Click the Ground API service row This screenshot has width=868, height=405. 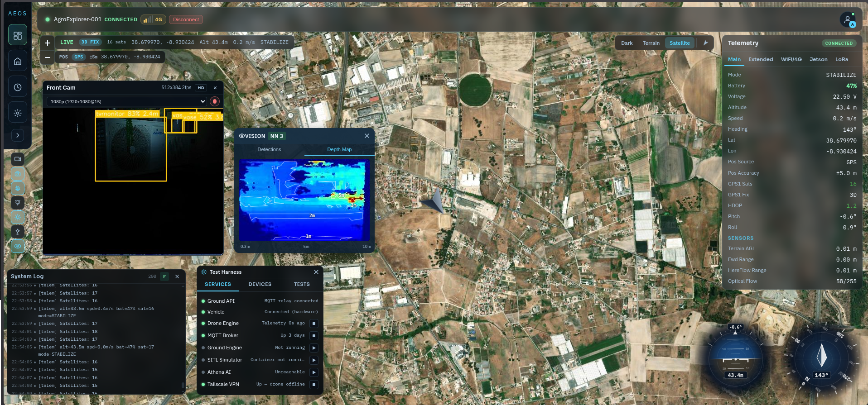[x=260, y=301]
